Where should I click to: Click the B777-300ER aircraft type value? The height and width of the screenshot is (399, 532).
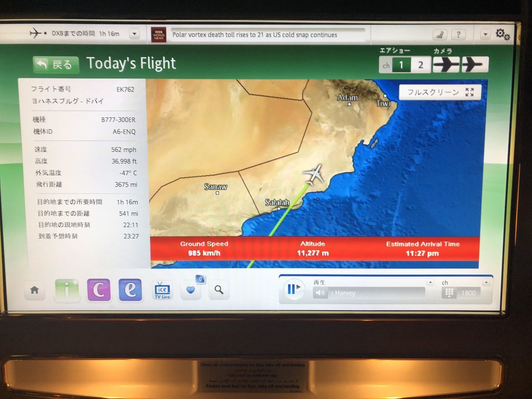pyautogui.click(x=118, y=120)
